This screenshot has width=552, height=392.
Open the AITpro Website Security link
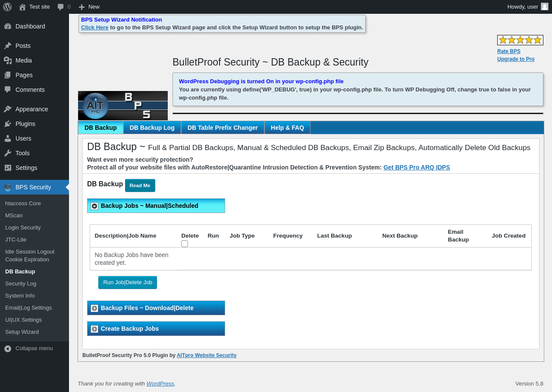coord(207,355)
